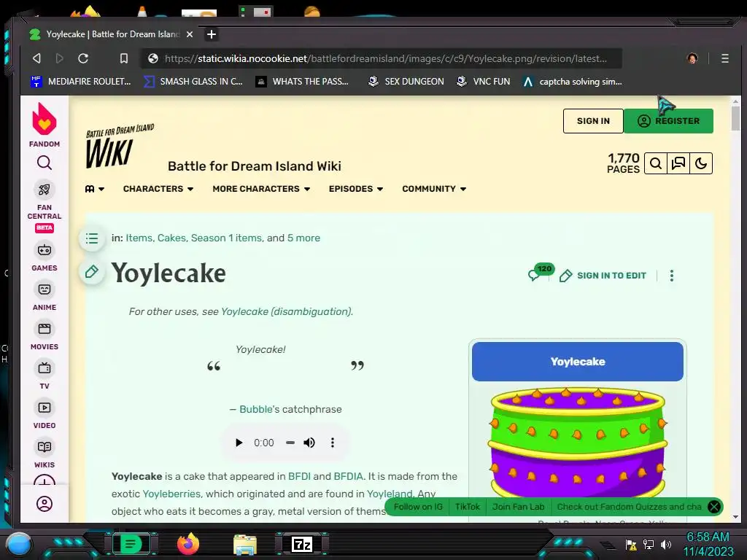Open the BFDIA link in article
The width and height of the screenshot is (747, 560).
(348, 476)
